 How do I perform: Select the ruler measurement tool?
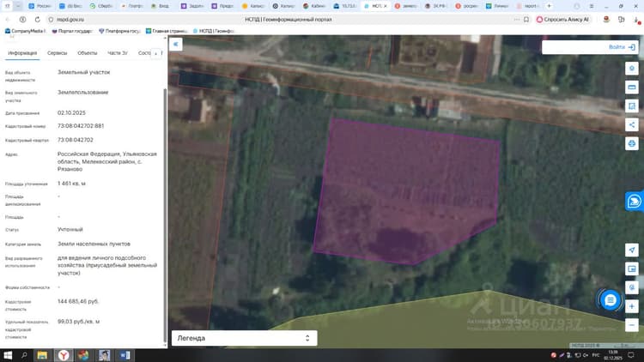[632, 87]
